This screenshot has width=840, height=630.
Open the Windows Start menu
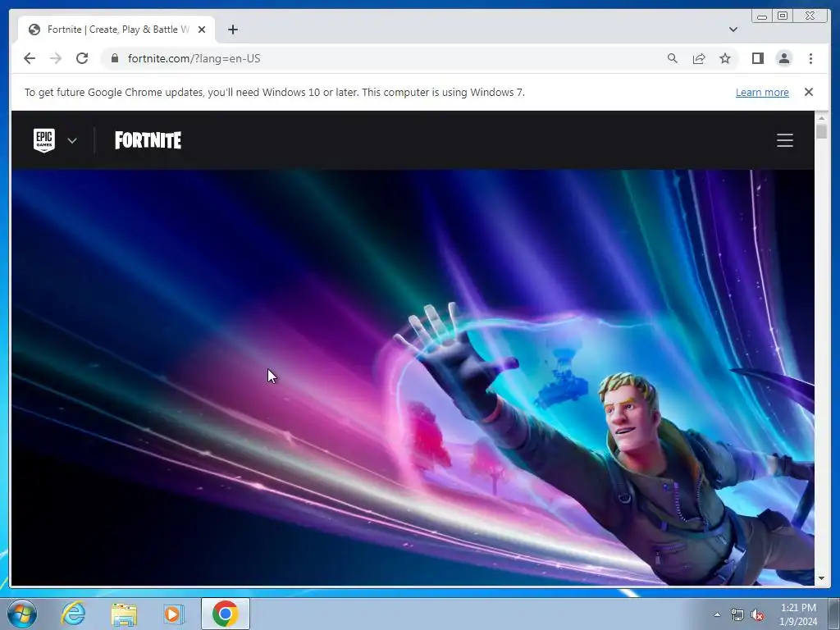pyautogui.click(x=22, y=614)
